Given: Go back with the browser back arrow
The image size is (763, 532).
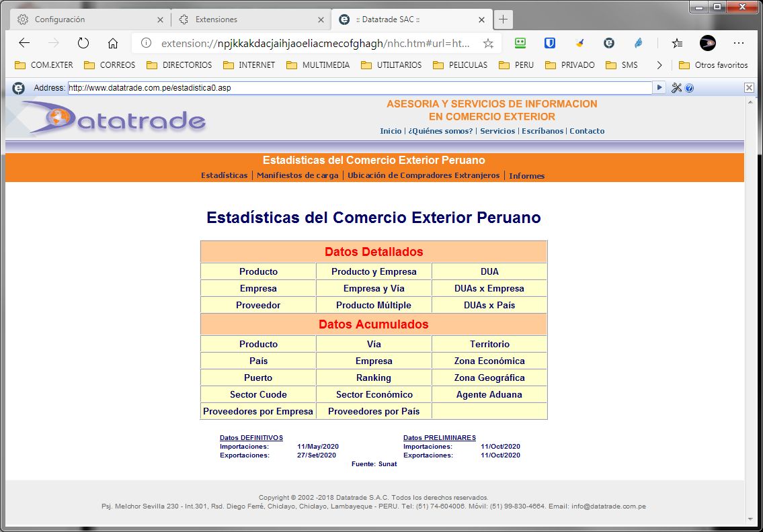Looking at the screenshot, I should click(24, 43).
